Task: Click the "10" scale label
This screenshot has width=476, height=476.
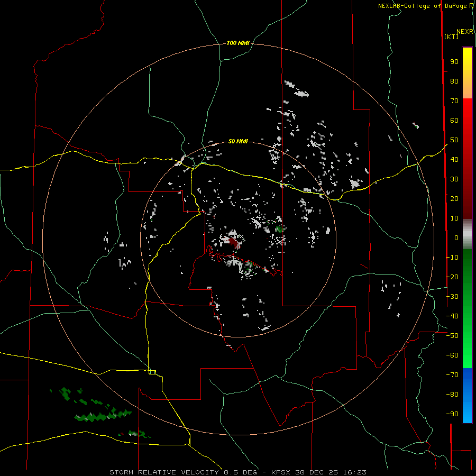Action: pos(454,218)
